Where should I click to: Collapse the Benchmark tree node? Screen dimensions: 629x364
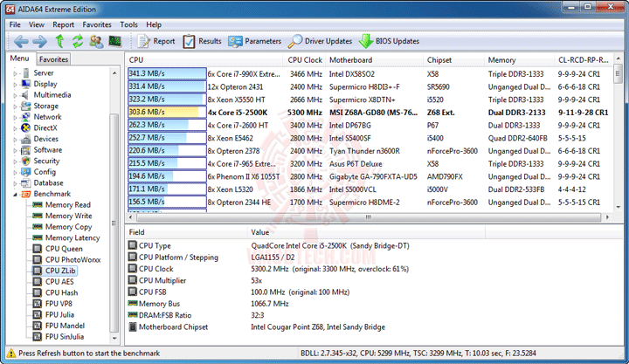(x=15, y=195)
